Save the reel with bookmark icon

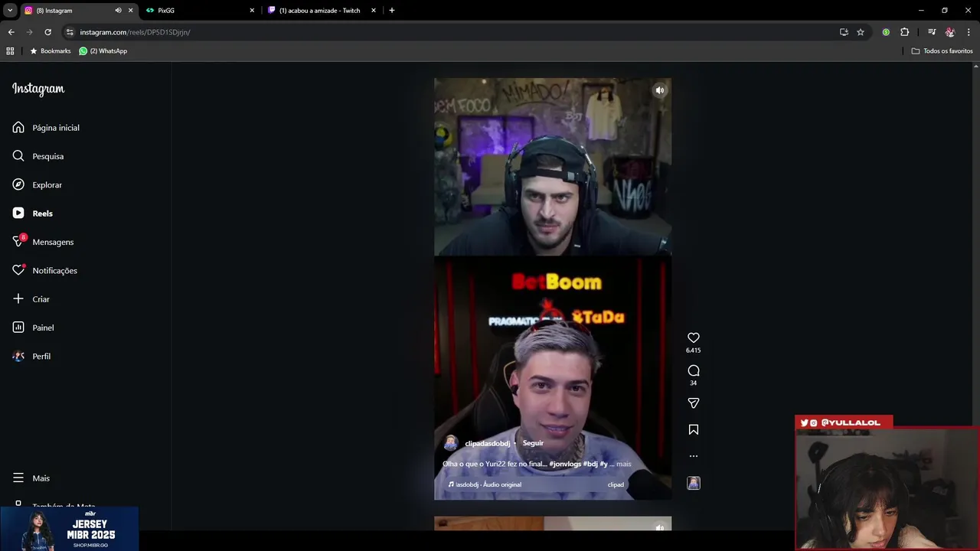pyautogui.click(x=694, y=430)
